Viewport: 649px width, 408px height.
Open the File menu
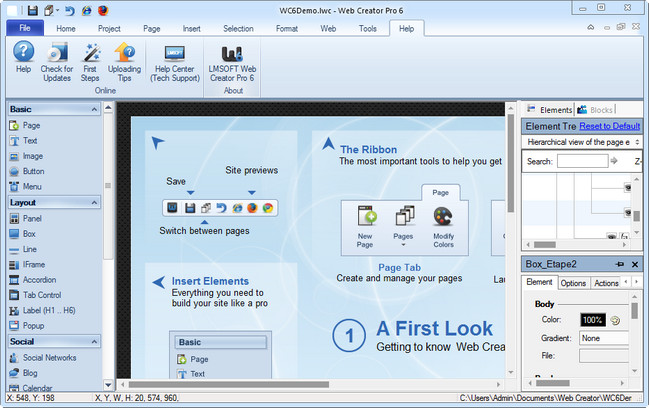(x=25, y=28)
